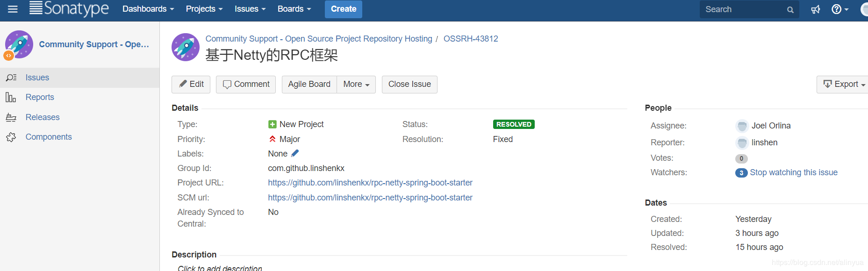The height and width of the screenshot is (271, 868).
Task: Open the hamburger sidebar menu icon
Action: click(13, 9)
